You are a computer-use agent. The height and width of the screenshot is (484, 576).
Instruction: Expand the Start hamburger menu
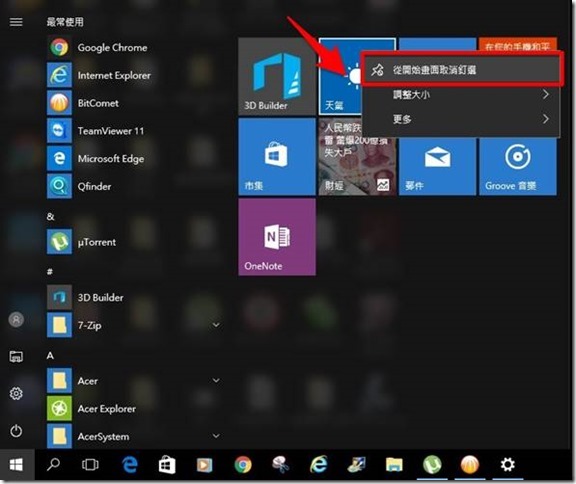pos(16,22)
